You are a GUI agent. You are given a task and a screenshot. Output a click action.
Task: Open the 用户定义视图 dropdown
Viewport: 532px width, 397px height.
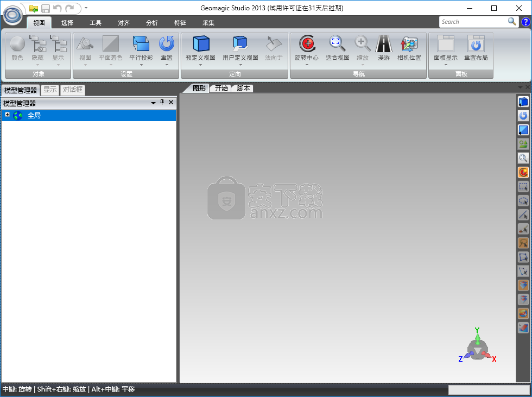[x=240, y=65]
